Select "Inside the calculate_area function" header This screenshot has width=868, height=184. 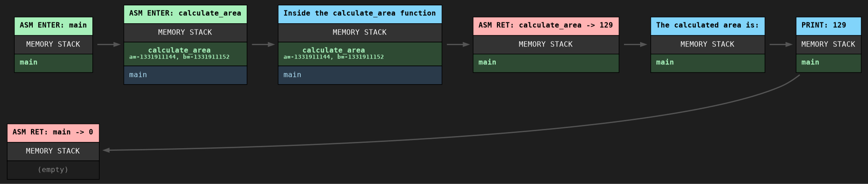tap(360, 14)
